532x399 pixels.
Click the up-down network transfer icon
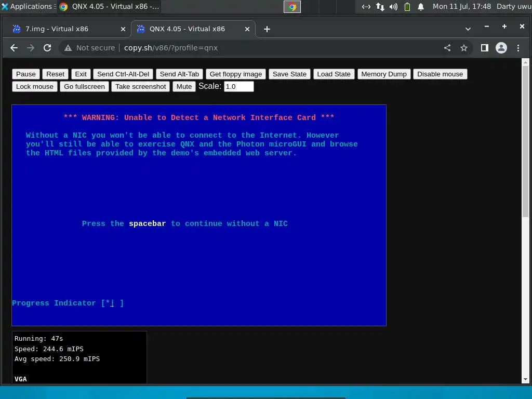tap(380, 7)
